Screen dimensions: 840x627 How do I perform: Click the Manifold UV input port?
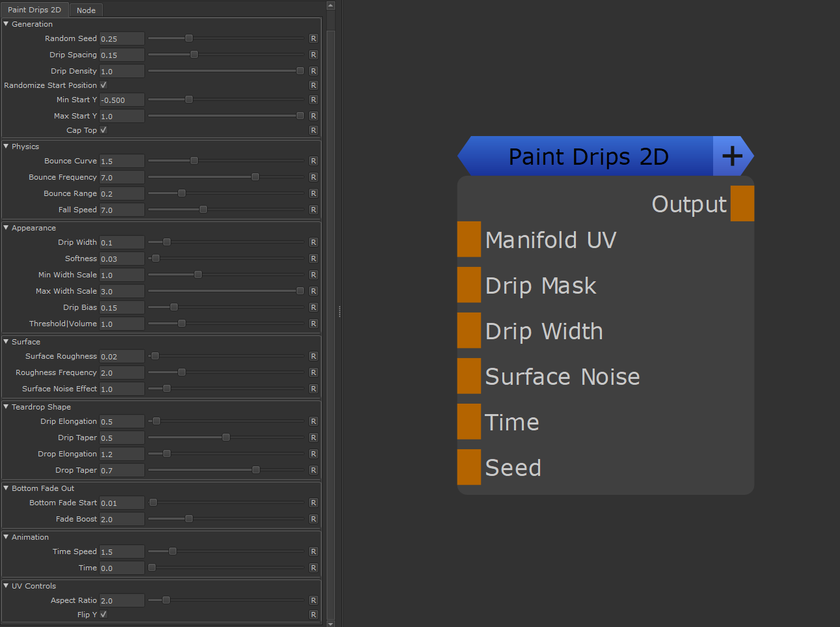(469, 239)
